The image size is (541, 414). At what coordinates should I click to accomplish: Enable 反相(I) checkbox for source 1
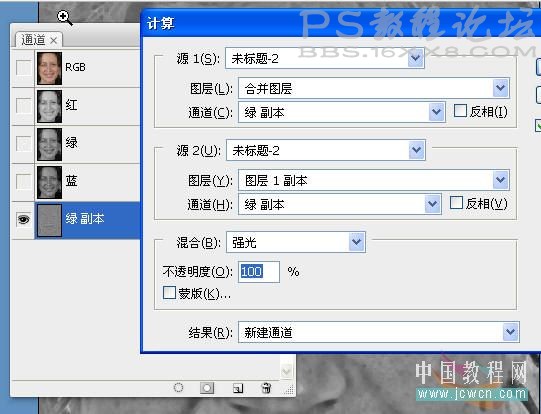460,111
